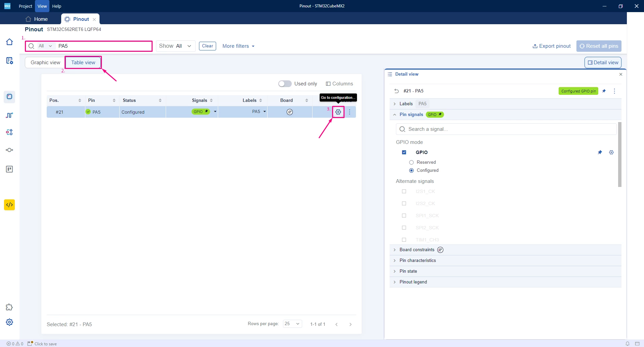Switch to Graphic view
This screenshot has width=644, height=347.
click(45, 63)
